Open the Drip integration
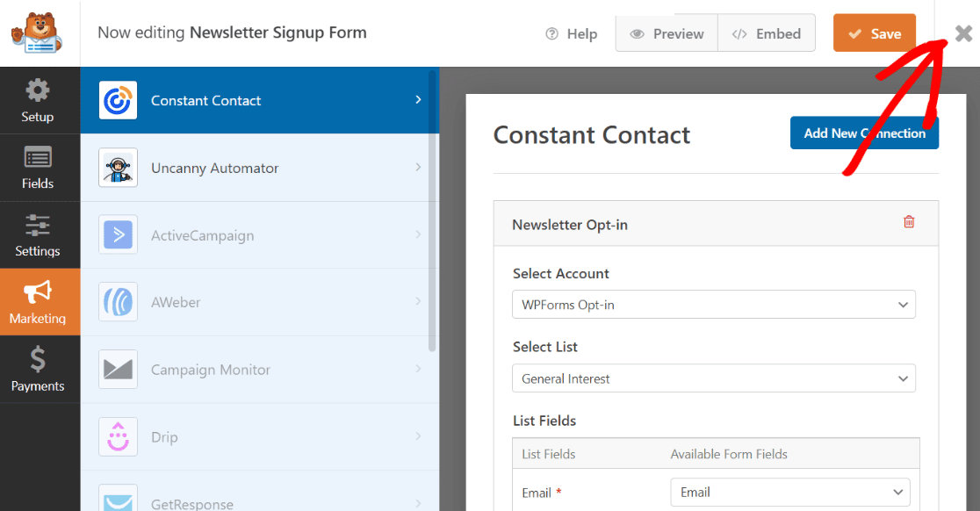This screenshot has width=980, height=511. [117, 436]
